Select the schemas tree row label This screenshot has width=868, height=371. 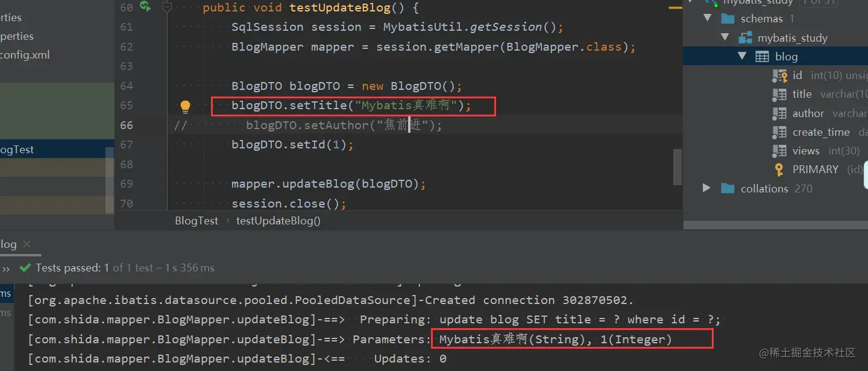point(761,19)
